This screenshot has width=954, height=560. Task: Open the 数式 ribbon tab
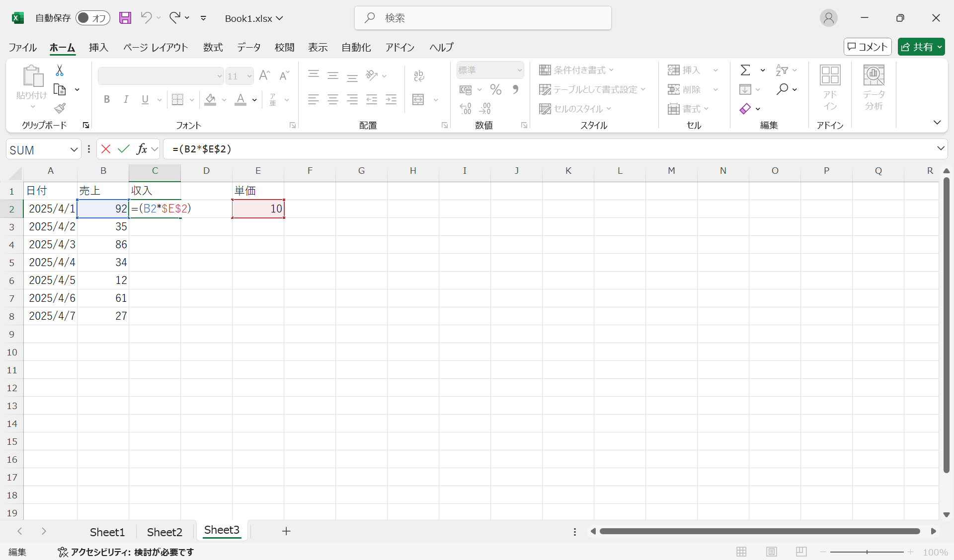point(213,47)
